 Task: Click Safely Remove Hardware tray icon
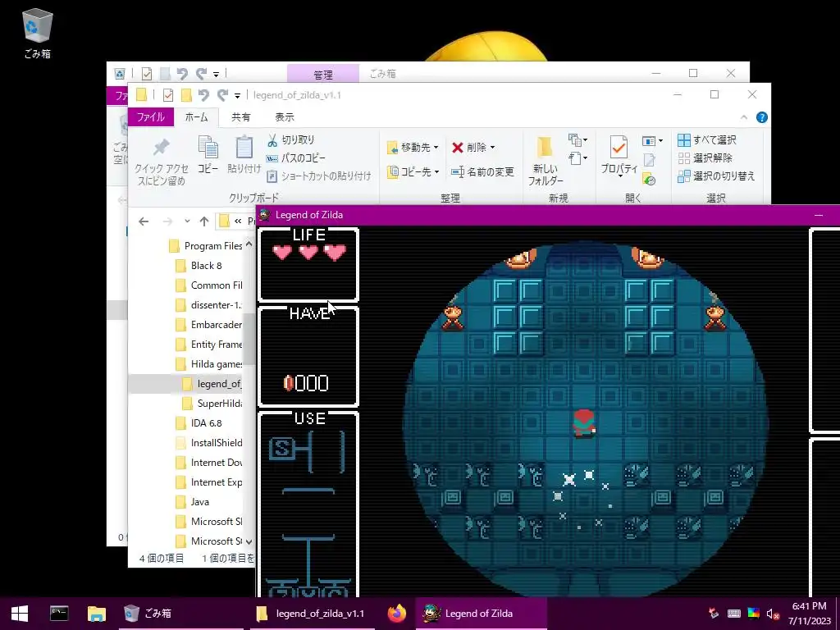(x=714, y=614)
